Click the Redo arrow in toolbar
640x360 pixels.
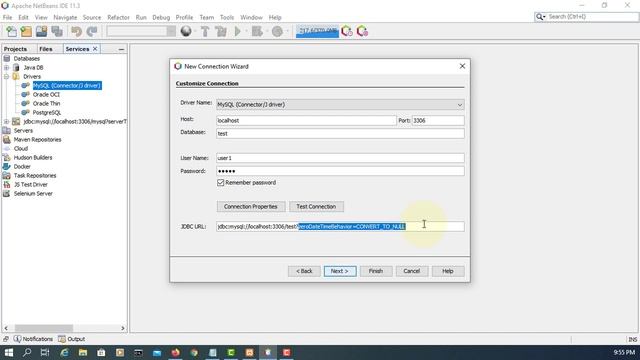point(92,31)
